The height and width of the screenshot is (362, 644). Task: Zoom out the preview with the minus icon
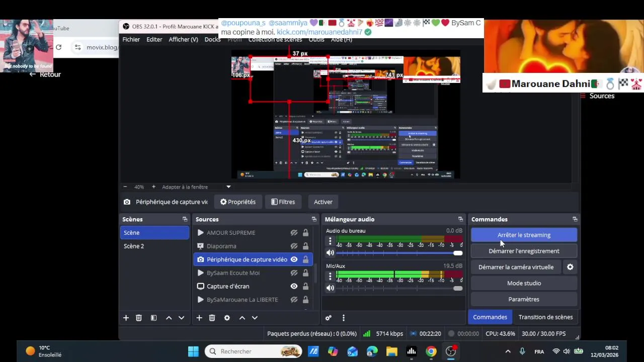pos(125,187)
